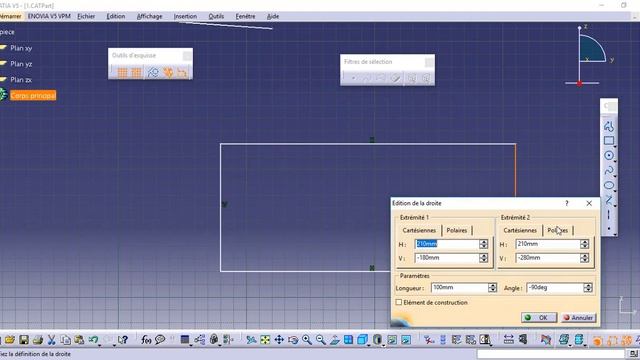Switch Extrémité 2 to Cartésiennes tab
Screen dimensions: 640x360
(520, 230)
